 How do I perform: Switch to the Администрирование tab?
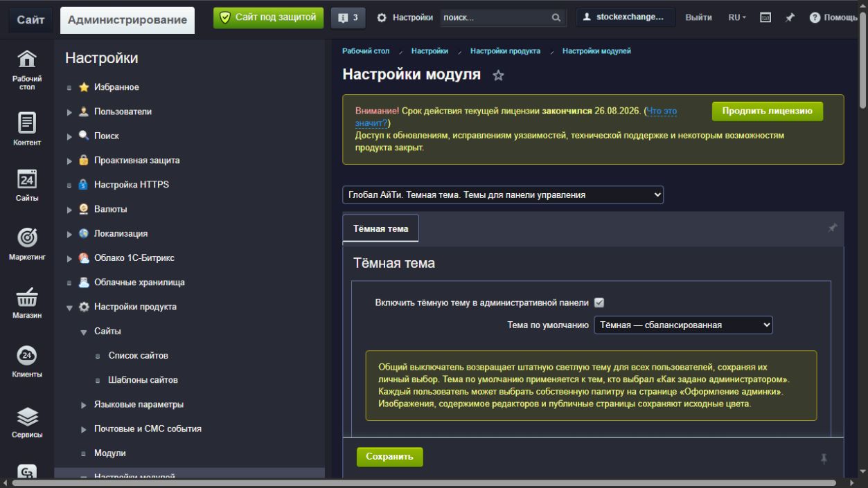127,20
